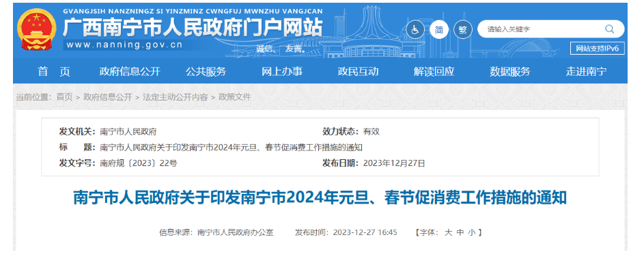
Task: Set font size to medium (中)
Action: point(460,232)
